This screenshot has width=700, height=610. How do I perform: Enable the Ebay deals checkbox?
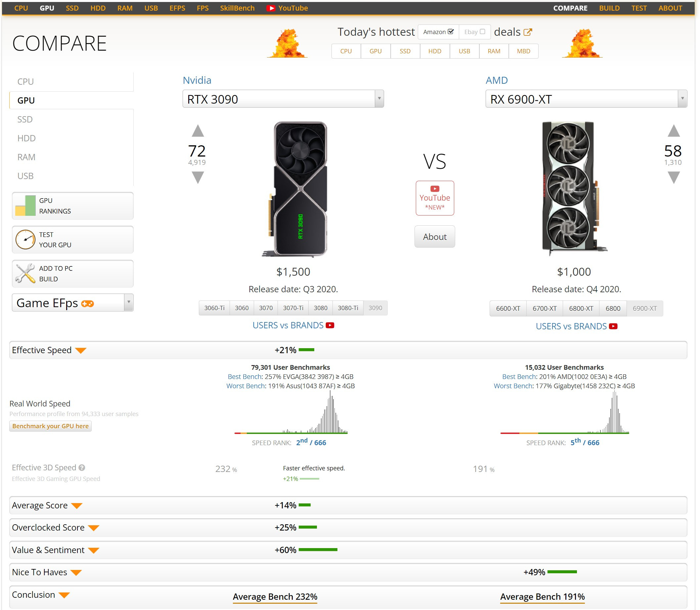pyautogui.click(x=482, y=32)
